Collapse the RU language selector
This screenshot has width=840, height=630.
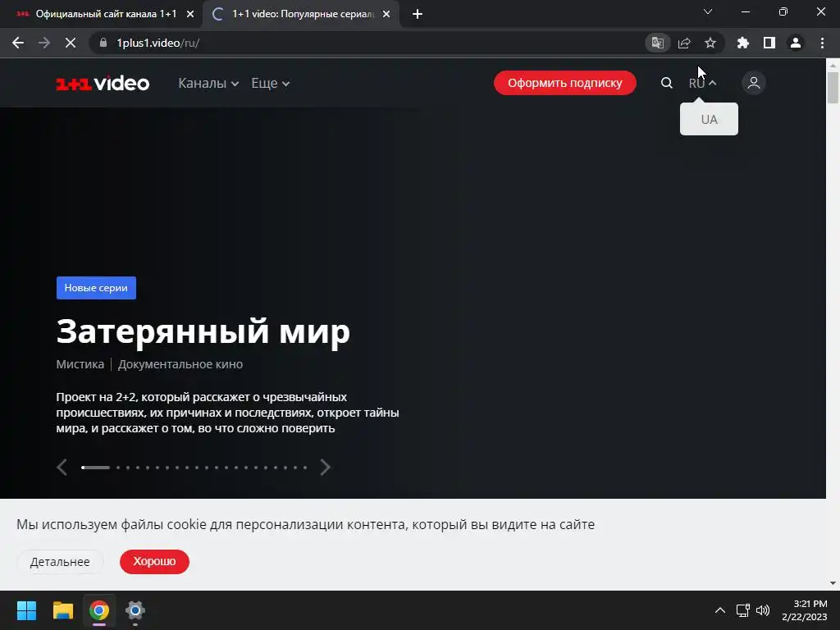pyautogui.click(x=702, y=83)
